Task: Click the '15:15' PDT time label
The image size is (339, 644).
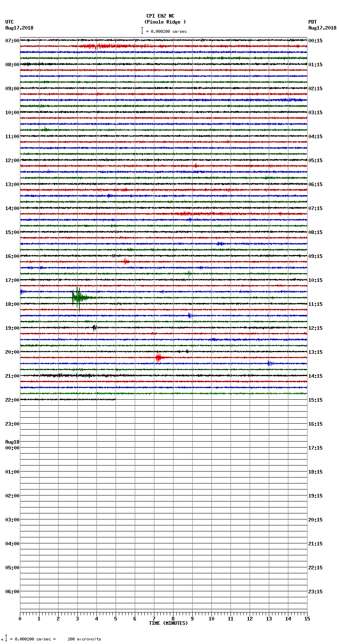Action: coord(315,400)
